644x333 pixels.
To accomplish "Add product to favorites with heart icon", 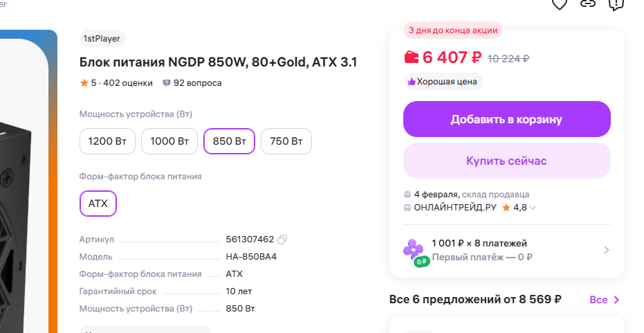I will (559, 3).
